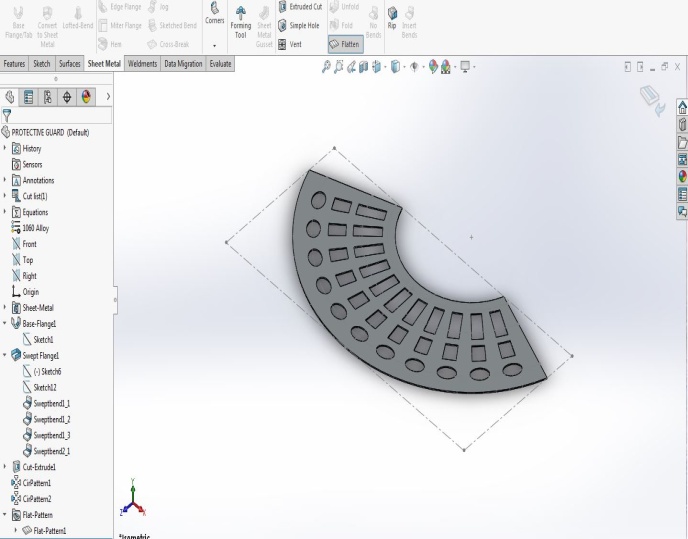
Task: Select Sketch12 in the tree
Action: pyautogui.click(x=39, y=388)
